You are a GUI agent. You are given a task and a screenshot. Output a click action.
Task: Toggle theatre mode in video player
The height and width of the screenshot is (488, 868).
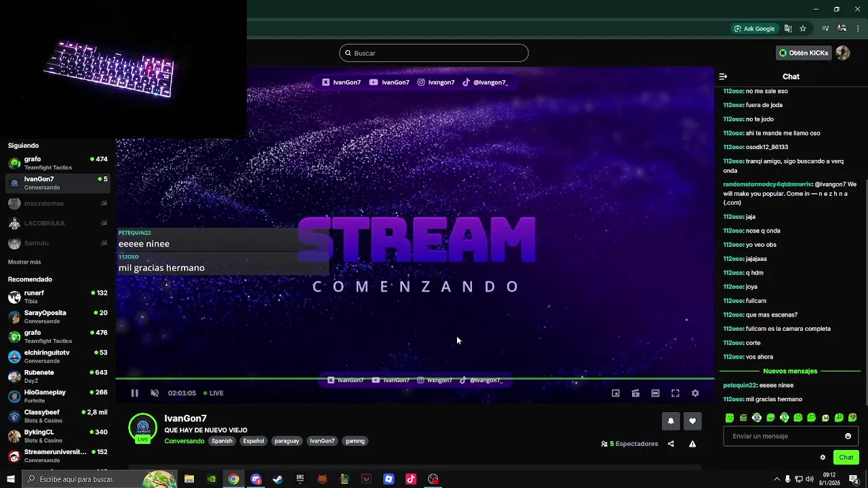tap(655, 393)
